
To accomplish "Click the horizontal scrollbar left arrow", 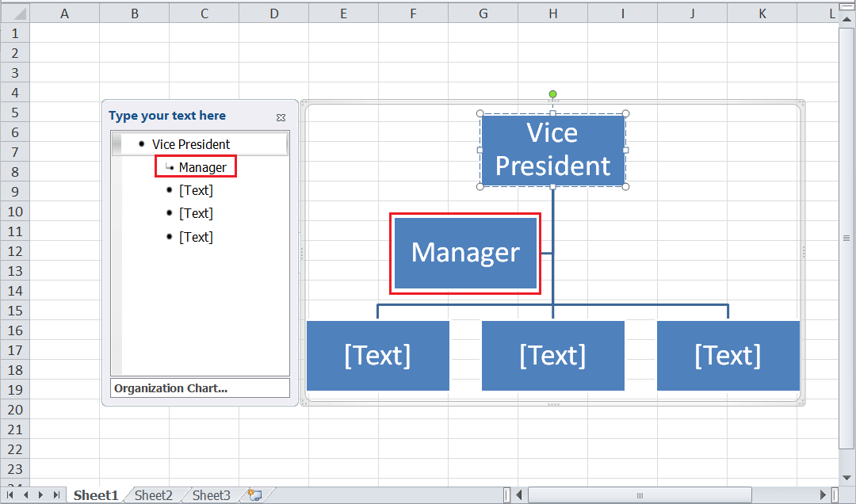I will click(x=519, y=495).
